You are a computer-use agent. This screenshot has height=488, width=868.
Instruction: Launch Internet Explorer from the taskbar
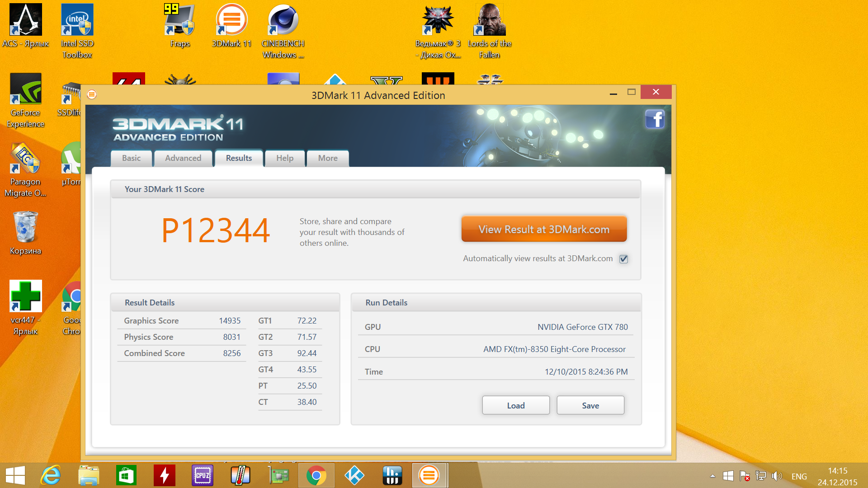pos(51,475)
